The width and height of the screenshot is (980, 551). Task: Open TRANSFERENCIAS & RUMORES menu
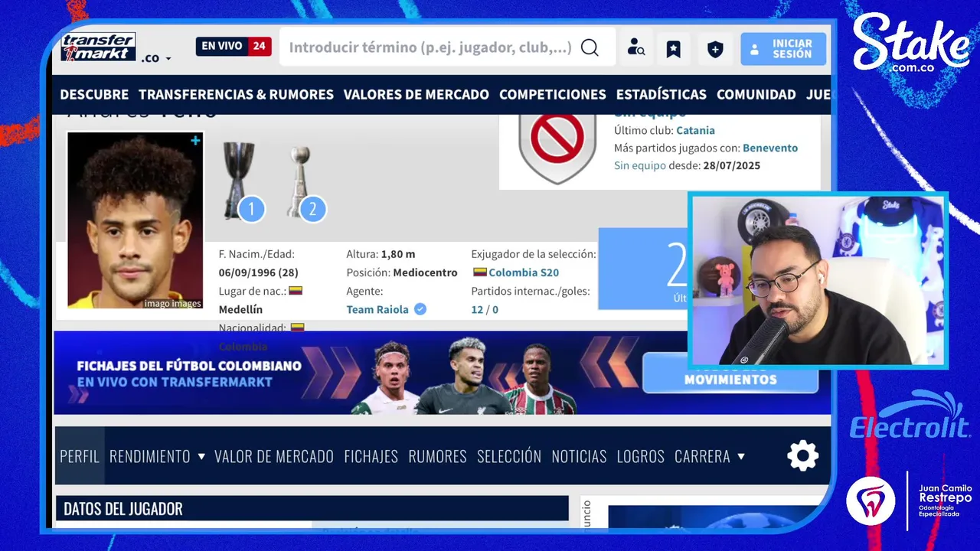click(x=236, y=95)
